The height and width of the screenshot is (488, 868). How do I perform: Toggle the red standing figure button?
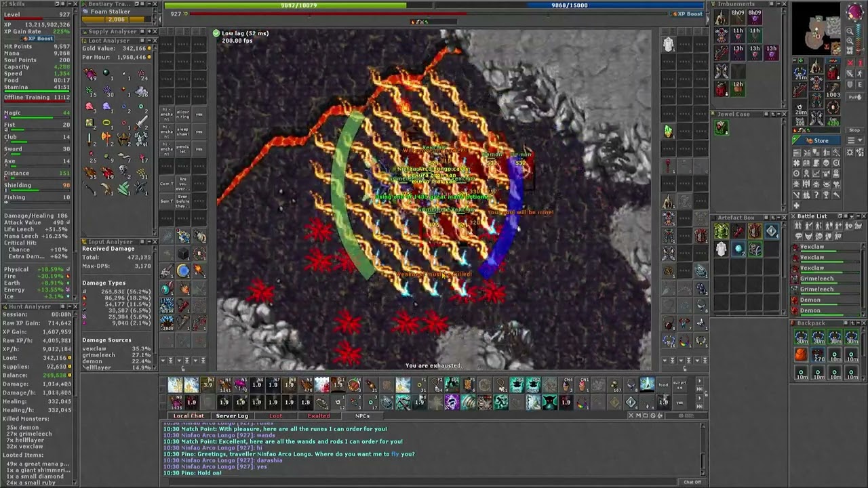click(x=860, y=62)
